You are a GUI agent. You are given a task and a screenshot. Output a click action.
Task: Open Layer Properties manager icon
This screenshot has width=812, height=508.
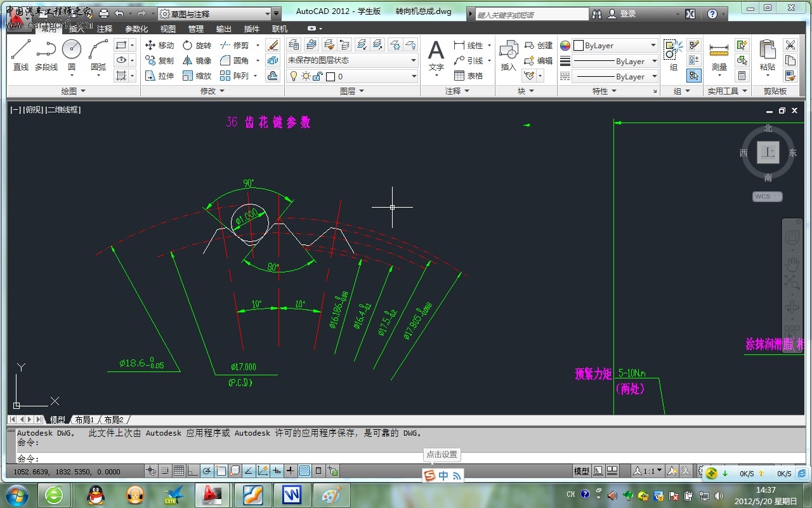pos(294,44)
